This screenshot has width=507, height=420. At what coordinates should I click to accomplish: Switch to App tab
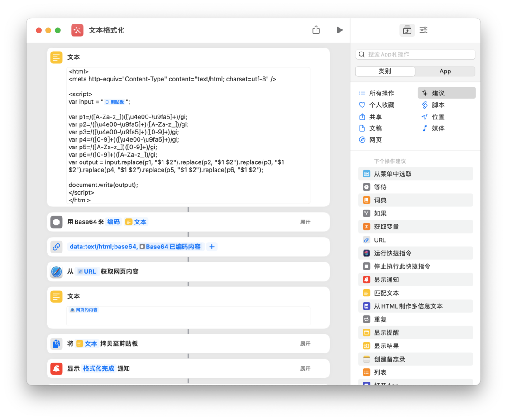445,71
